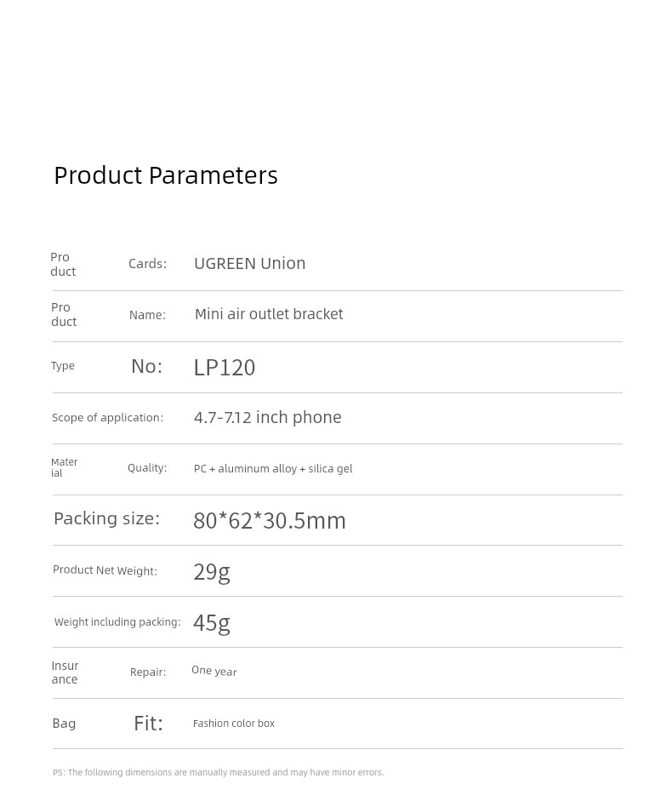The image size is (672, 801).
Task: Click the Mini air outlet bracket name
Action: pos(269,314)
